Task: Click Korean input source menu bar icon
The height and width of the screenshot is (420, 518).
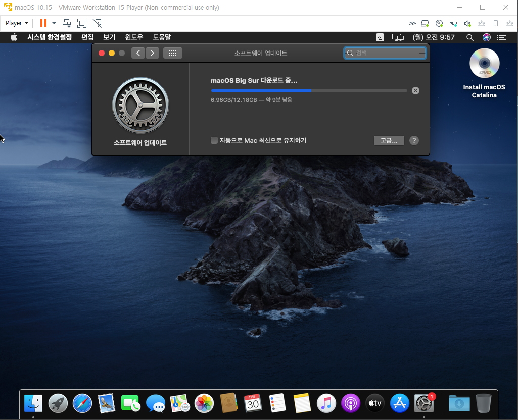Action: [x=380, y=37]
